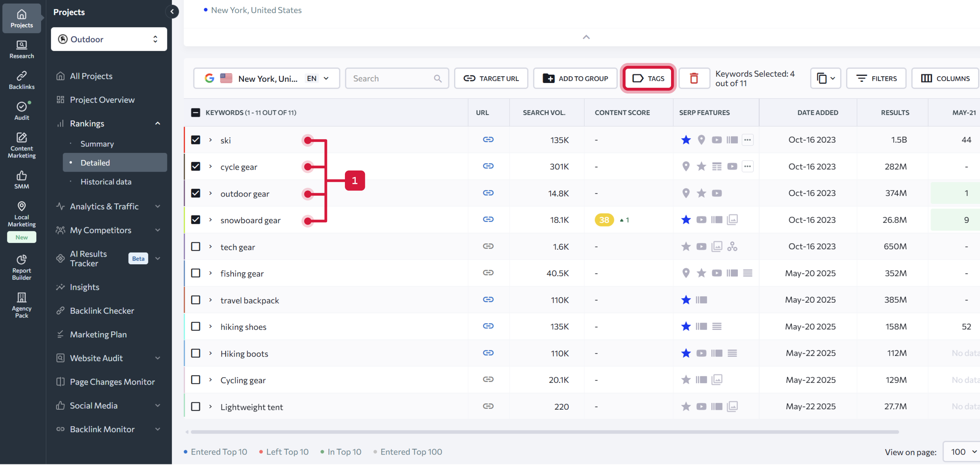Expand the ski keyword row

point(210,140)
